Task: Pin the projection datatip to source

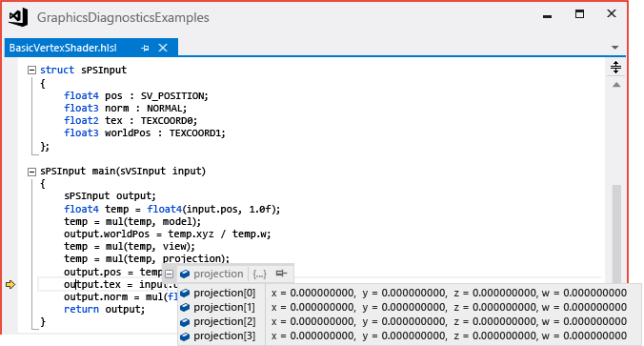Action: 281,274
